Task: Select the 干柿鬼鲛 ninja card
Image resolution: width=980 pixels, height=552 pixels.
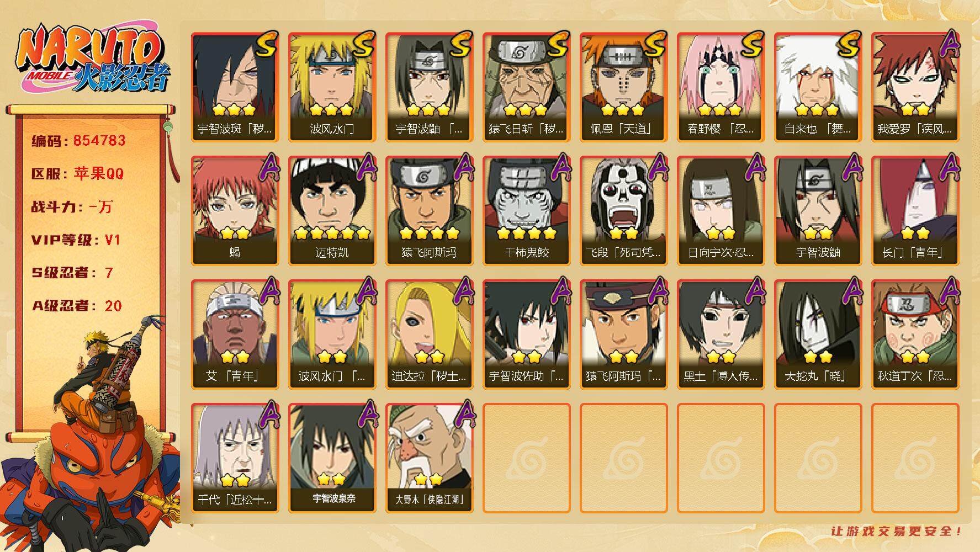Action: click(x=526, y=211)
